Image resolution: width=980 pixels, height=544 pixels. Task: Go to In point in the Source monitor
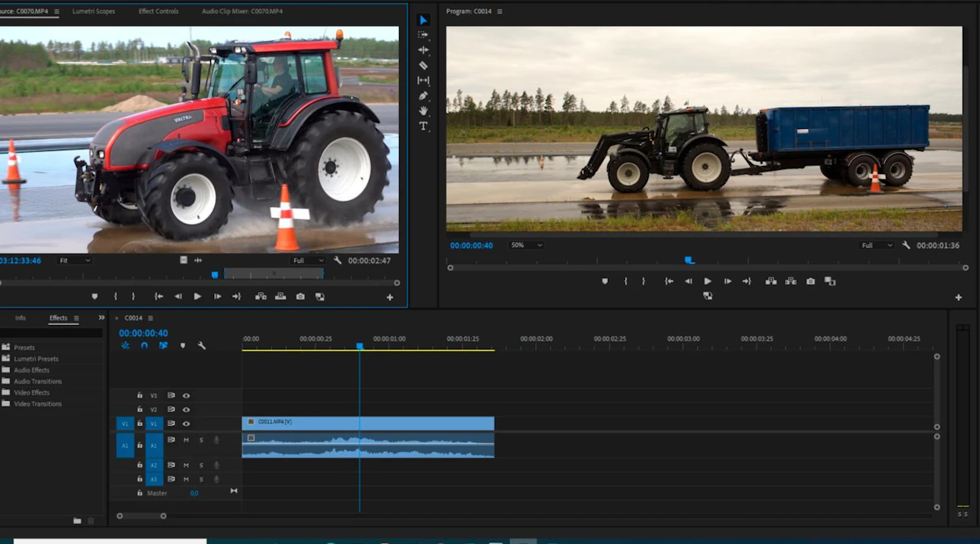click(x=159, y=297)
